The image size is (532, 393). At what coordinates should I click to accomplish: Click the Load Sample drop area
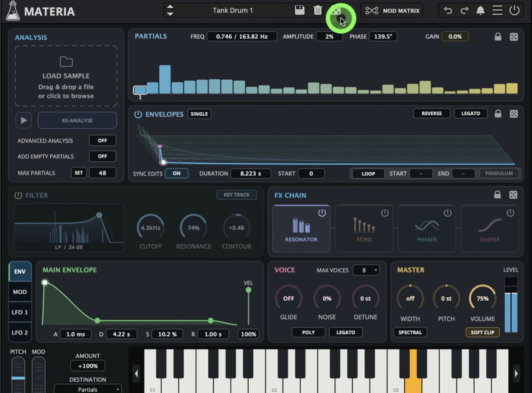66,76
